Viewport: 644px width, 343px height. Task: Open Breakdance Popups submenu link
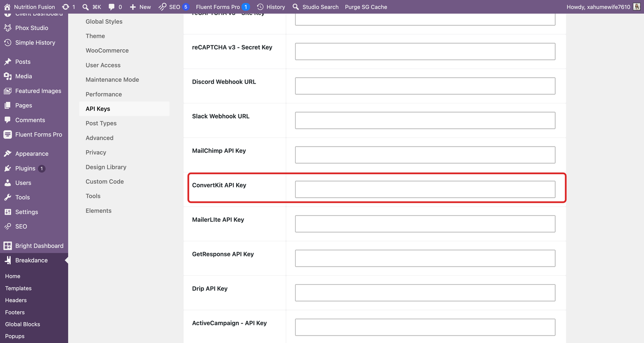point(15,336)
